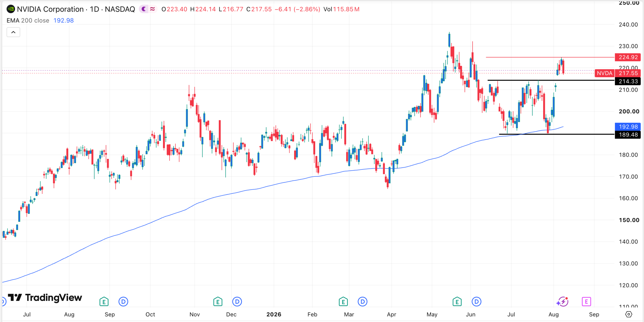Screen dimensions: 644x322
Task: Click the 130.00 price scale label
Action: (628, 264)
